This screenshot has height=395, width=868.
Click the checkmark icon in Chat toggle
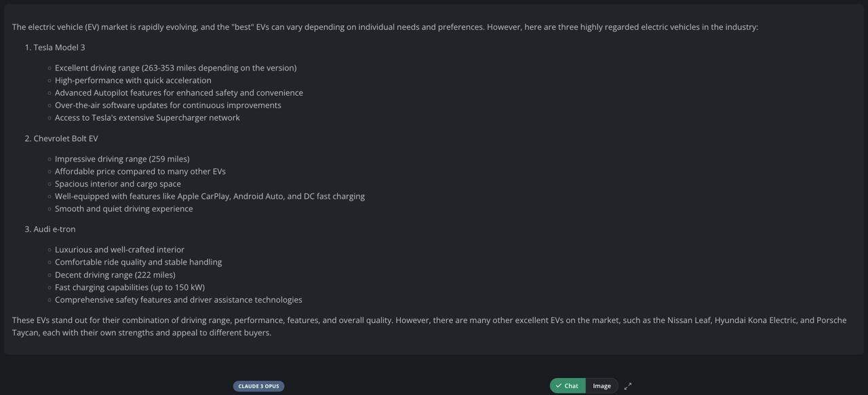[559, 385]
